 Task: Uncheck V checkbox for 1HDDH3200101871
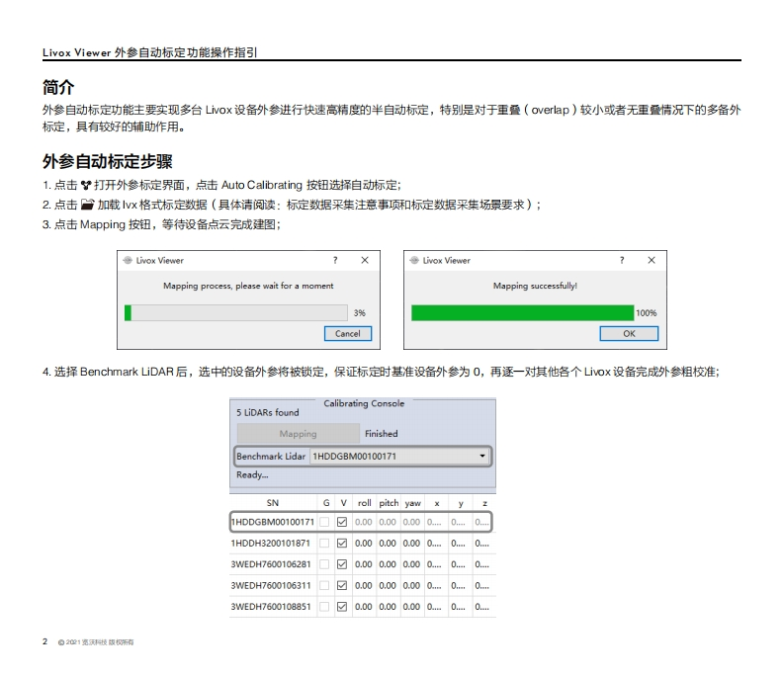[x=342, y=543]
